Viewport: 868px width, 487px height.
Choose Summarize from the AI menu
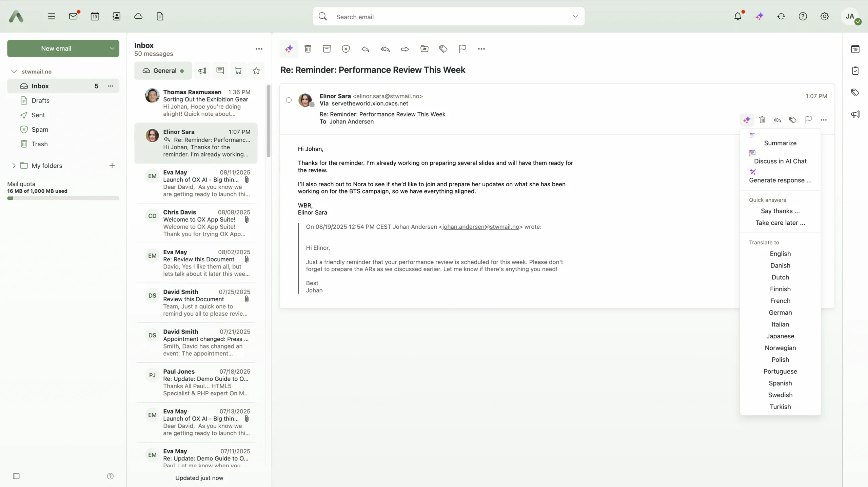[x=780, y=143]
